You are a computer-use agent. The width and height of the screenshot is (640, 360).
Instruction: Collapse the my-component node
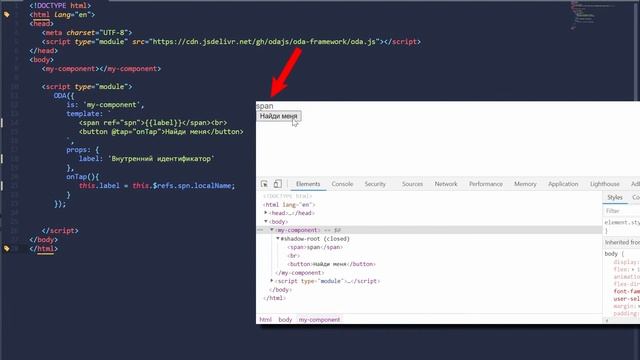pyautogui.click(x=272, y=230)
